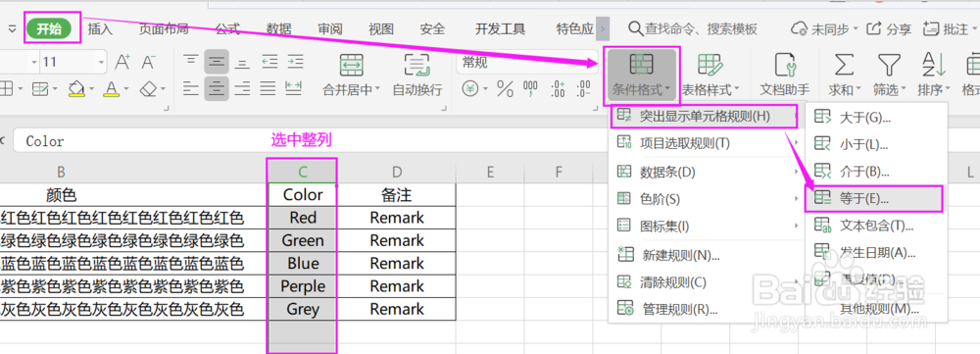Viewport: 980px width, 354px height.
Task: Switch to the 开始 (Home) tab
Action: (x=49, y=28)
